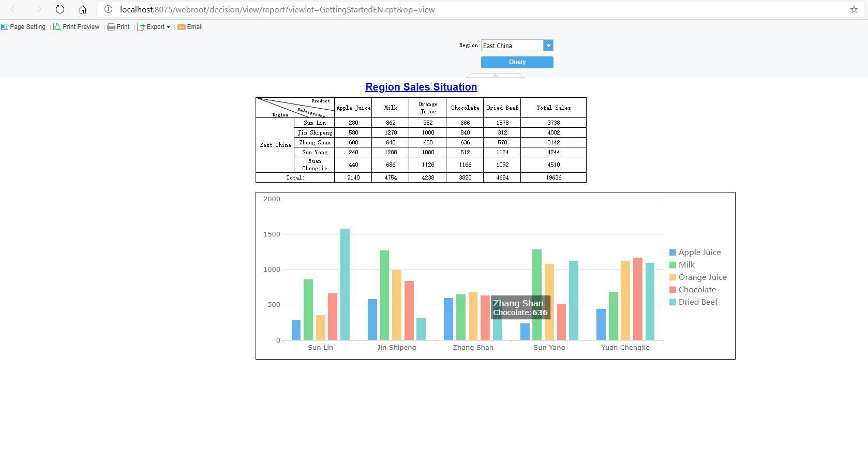This screenshot has height=461, width=868.
Task: Click the Query button
Action: 517,62
